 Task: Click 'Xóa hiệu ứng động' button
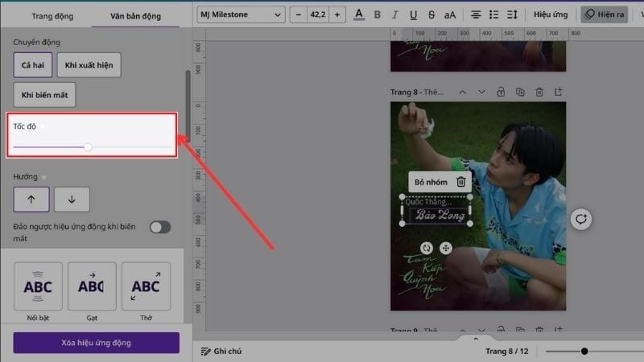(96, 343)
